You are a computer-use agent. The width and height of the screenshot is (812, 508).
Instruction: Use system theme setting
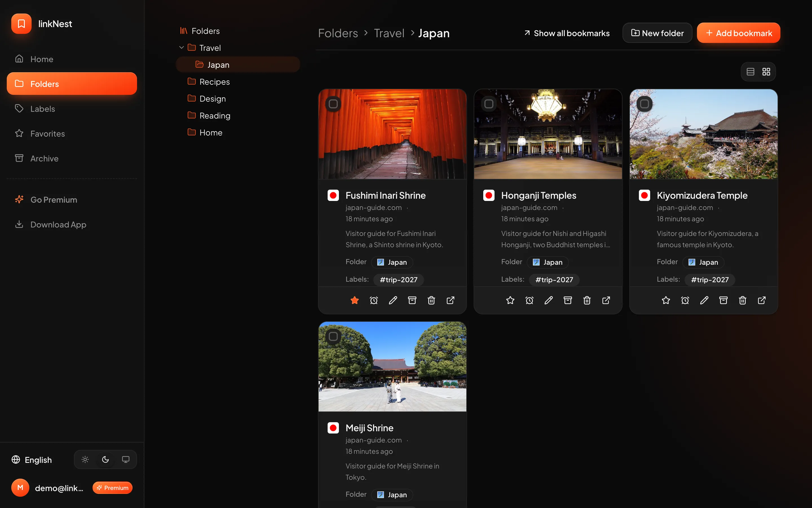click(x=125, y=459)
